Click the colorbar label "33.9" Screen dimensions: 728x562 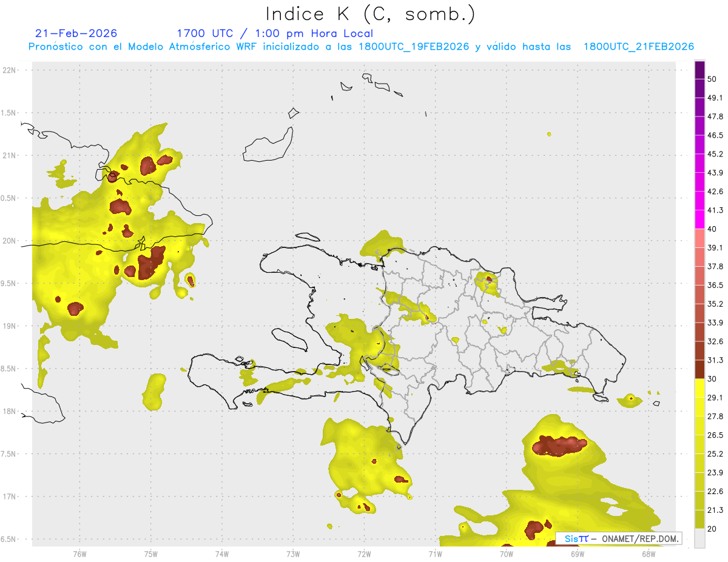(715, 323)
